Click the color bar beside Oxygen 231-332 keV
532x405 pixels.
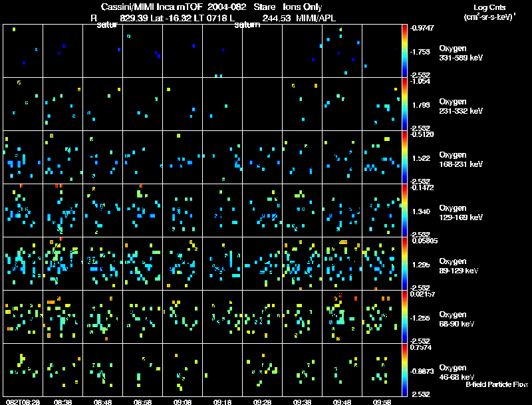tap(404, 104)
